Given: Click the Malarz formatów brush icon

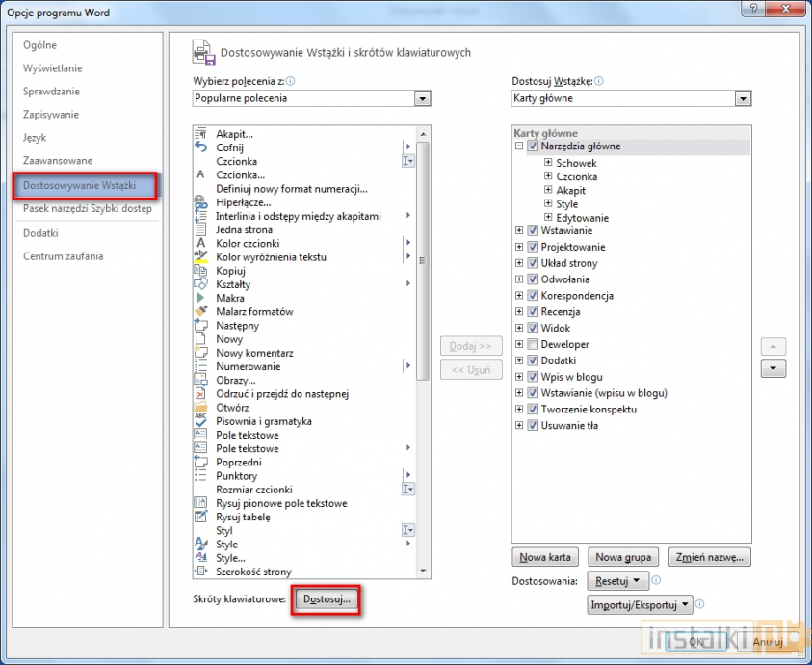Looking at the screenshot, I should [201, 312].
